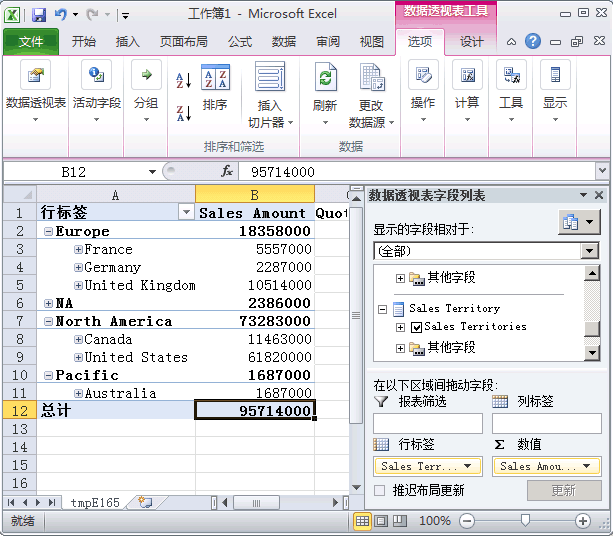Open the 文件 (File) menu tab
613x536 pixels.
(31, 41)
